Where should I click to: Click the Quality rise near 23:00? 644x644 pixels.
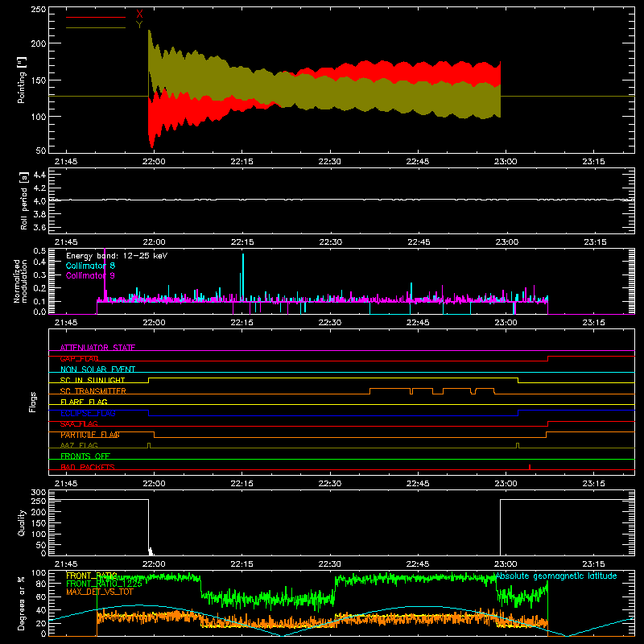[500, 526]
